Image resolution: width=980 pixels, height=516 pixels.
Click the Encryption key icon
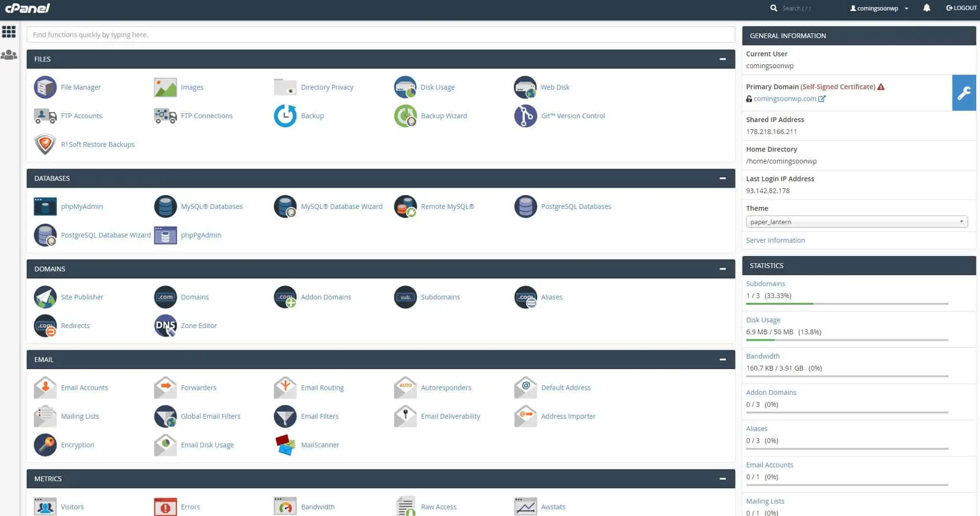pyautogui.click(x=45, y=445)
